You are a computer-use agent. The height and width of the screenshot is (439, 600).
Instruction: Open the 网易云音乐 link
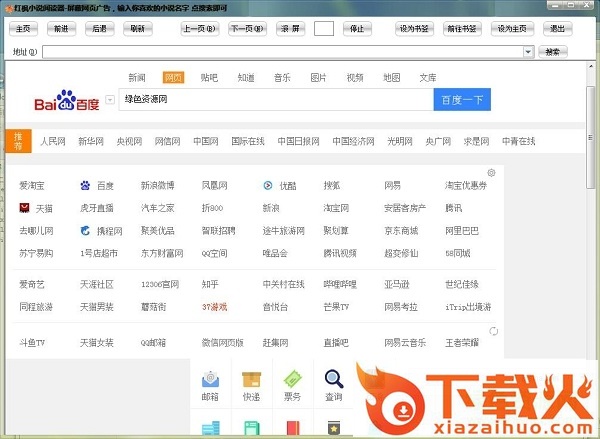point(405,343)
